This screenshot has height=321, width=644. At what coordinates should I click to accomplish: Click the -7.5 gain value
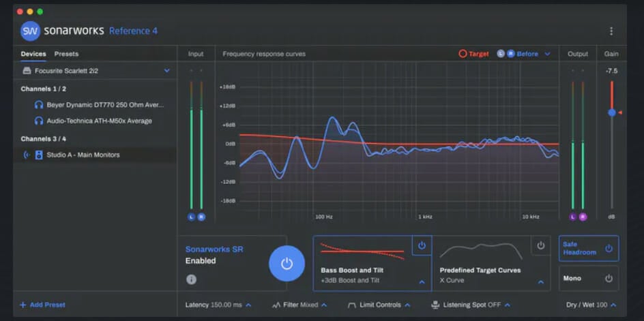[x=611, y=71]
